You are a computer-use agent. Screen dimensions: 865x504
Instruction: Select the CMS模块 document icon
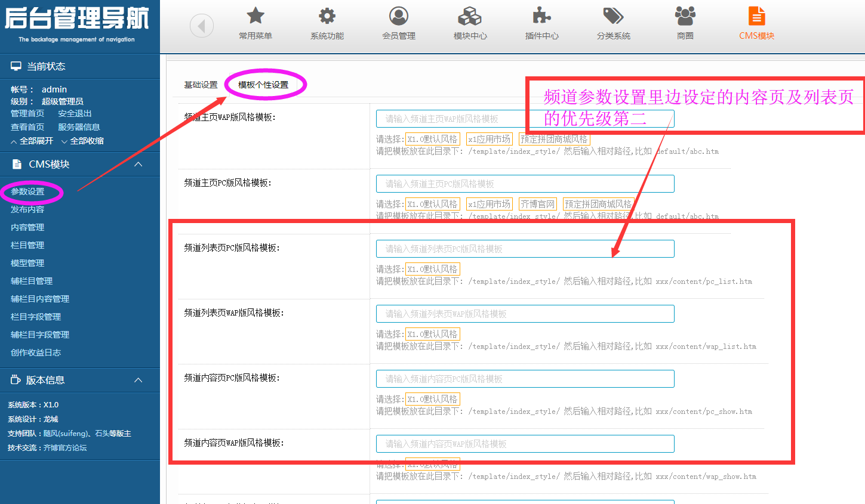756,16
